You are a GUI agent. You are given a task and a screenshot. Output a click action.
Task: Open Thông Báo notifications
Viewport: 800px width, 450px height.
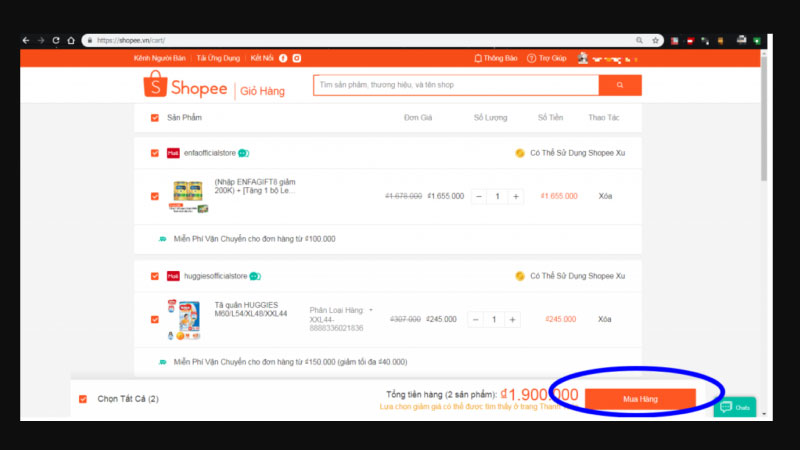[x=495, y=58]
